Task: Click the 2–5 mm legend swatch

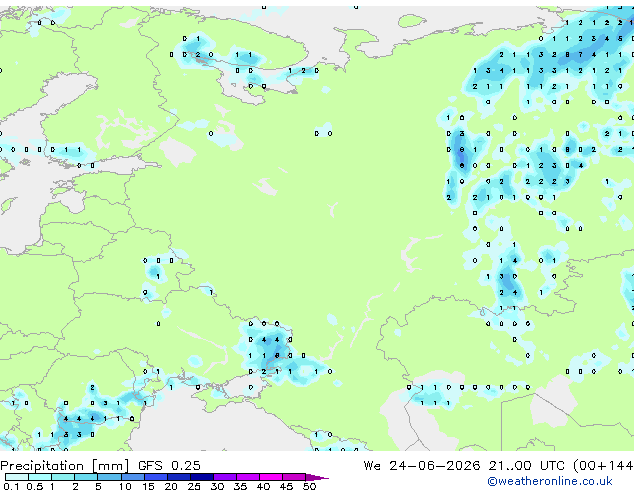Action: (x=86, y=477)
